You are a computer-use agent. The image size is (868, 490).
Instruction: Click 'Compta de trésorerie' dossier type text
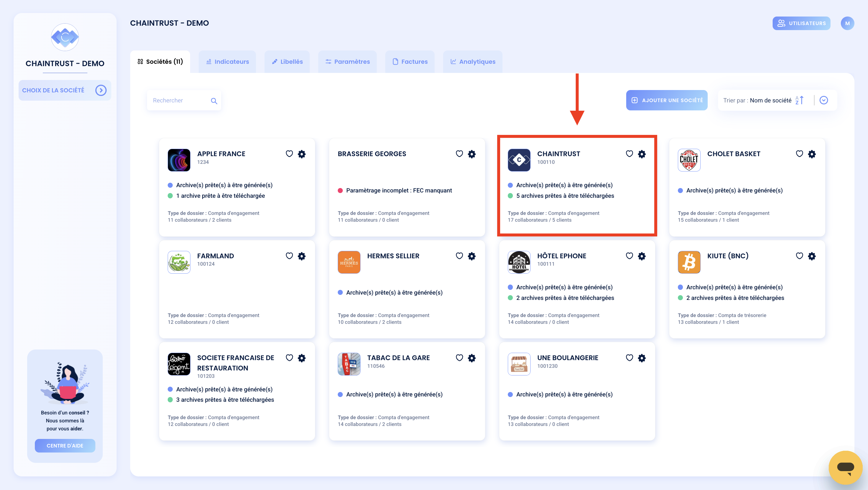tap(742, 315)
